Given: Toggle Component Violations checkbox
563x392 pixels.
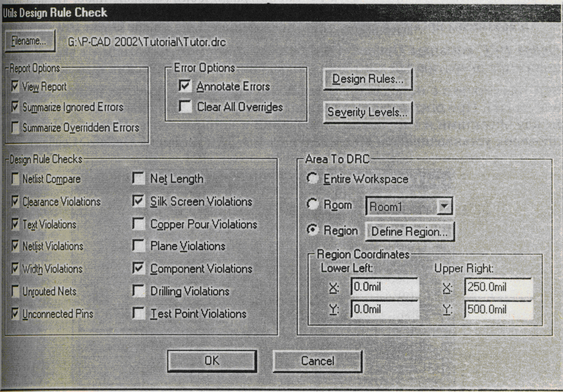Looking at the screenshot, I should [x=139, y=268].
